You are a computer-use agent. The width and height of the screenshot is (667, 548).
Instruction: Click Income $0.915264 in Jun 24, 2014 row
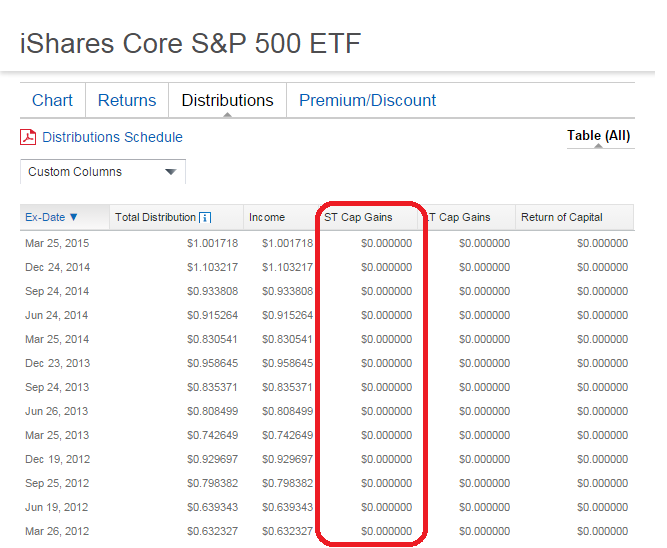tap(288, 315)
